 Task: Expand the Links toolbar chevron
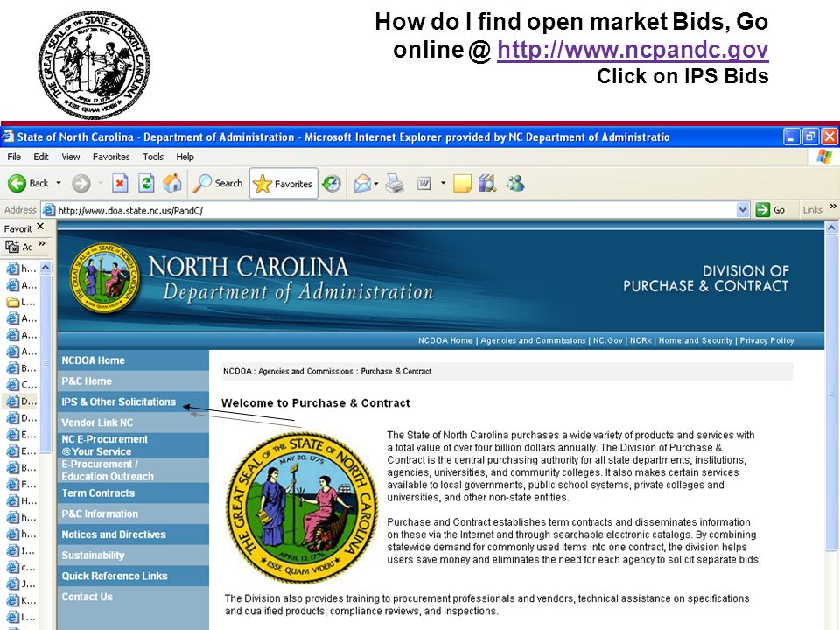(x=833, y=206)
